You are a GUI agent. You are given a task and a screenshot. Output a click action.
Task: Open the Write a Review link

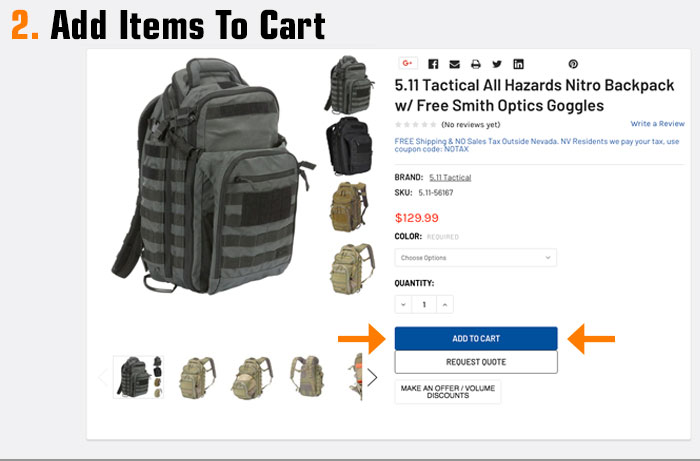[x=657, y=124]
